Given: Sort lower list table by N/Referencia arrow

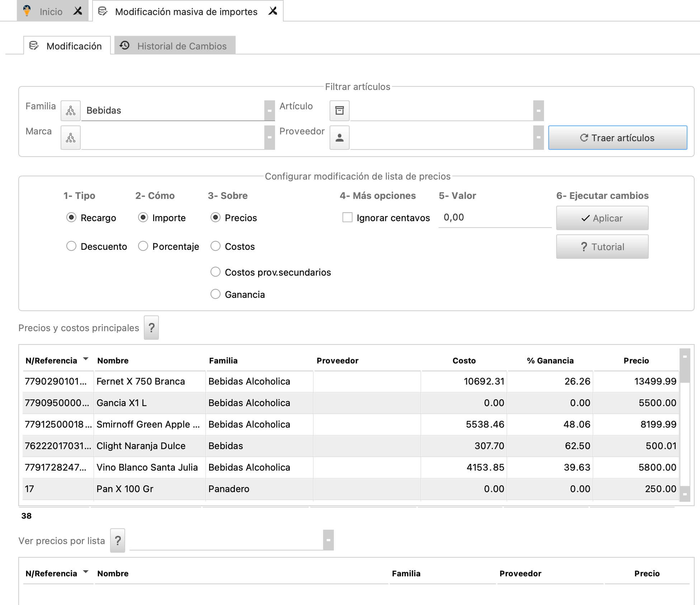Looking at the screenshot, I should click(x=86, y=572).
